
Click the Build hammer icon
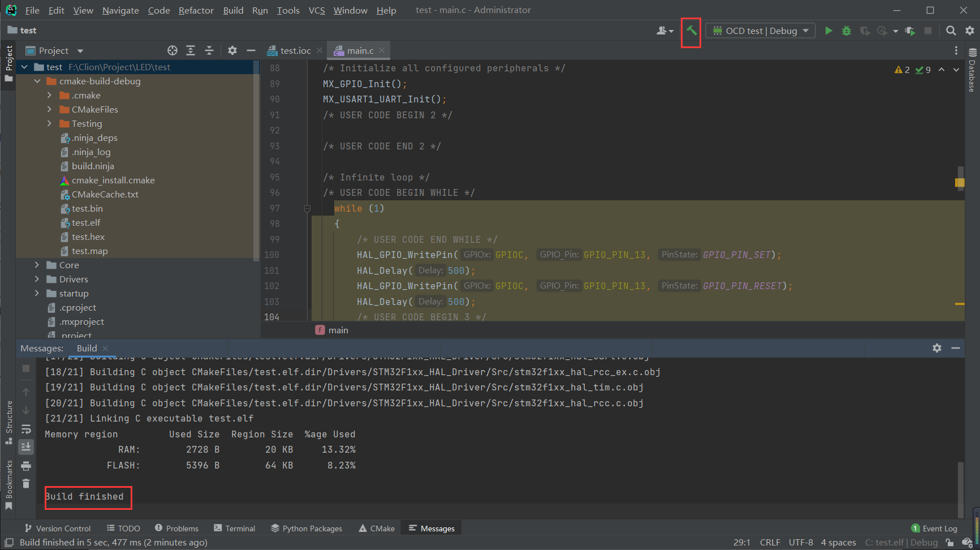tap(691, 31)
